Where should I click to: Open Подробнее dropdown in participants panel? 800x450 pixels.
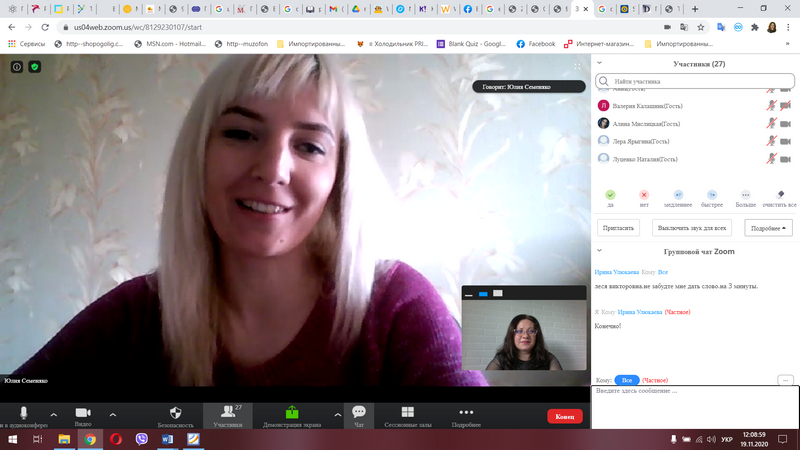point(768,228)
